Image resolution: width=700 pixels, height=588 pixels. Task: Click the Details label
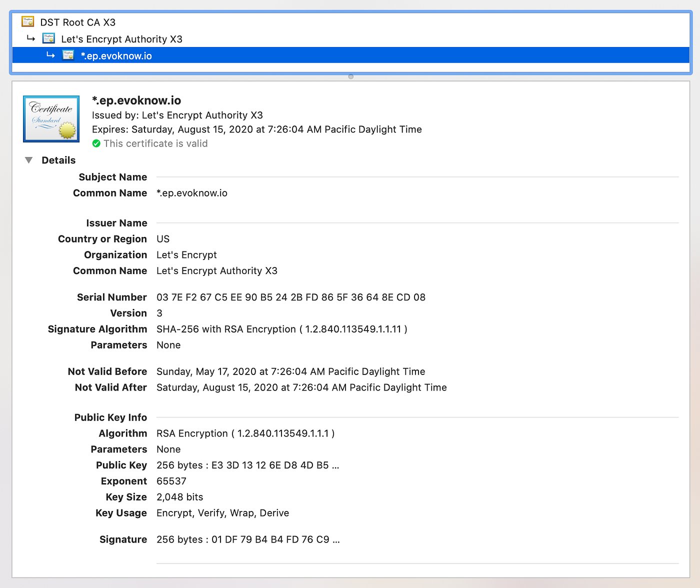(x=58, y=160)
